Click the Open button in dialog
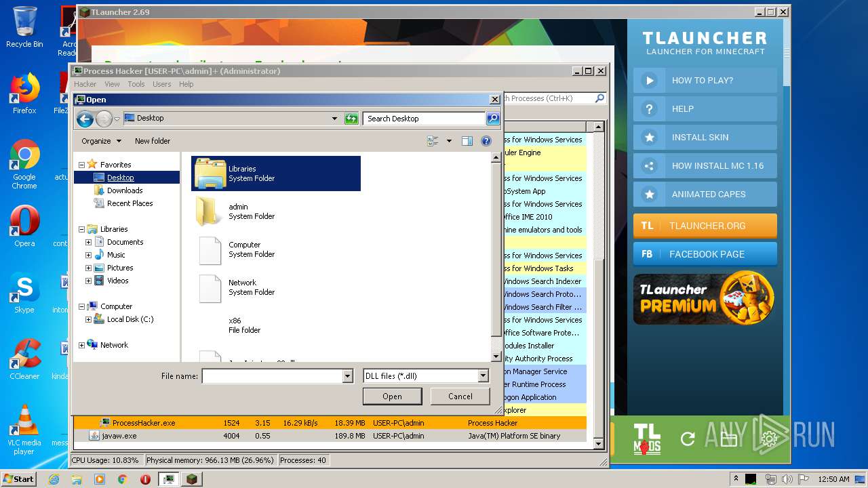 click(x=392, y=396)
